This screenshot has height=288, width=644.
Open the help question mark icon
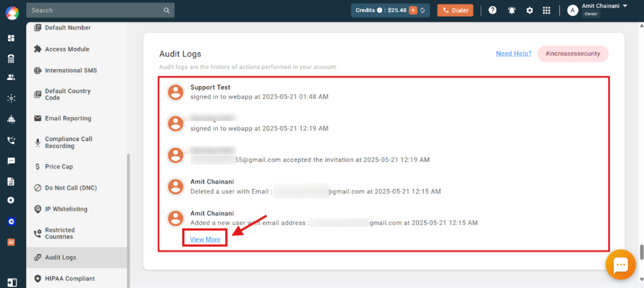coord(492,10)
